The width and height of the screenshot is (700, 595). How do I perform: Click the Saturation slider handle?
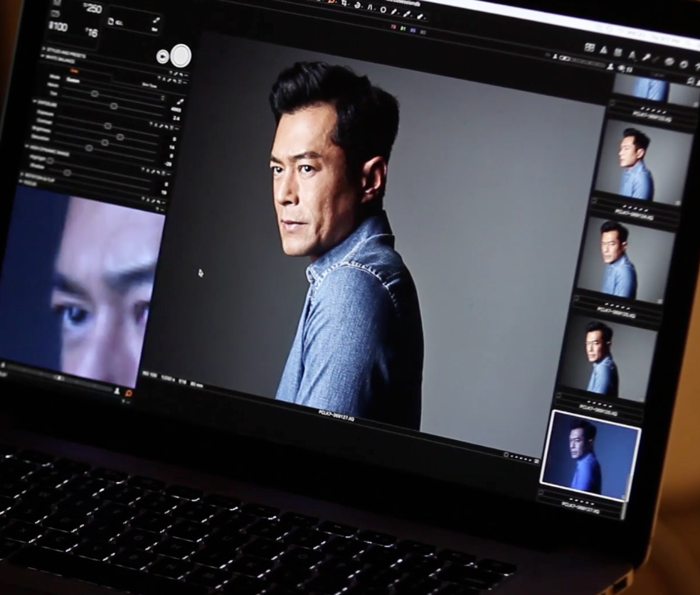coord(89,148)
